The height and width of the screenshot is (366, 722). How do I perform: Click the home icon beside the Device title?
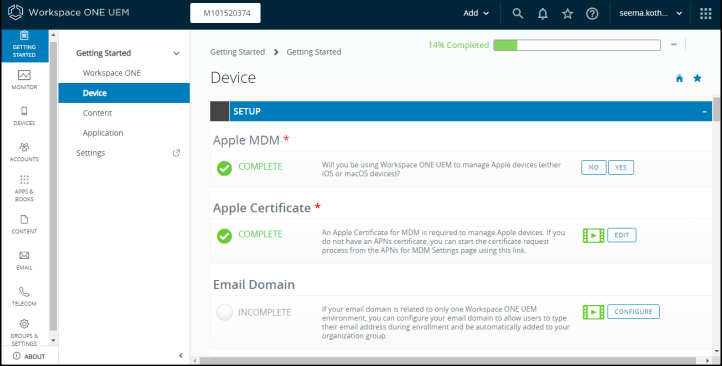point(679,78)
